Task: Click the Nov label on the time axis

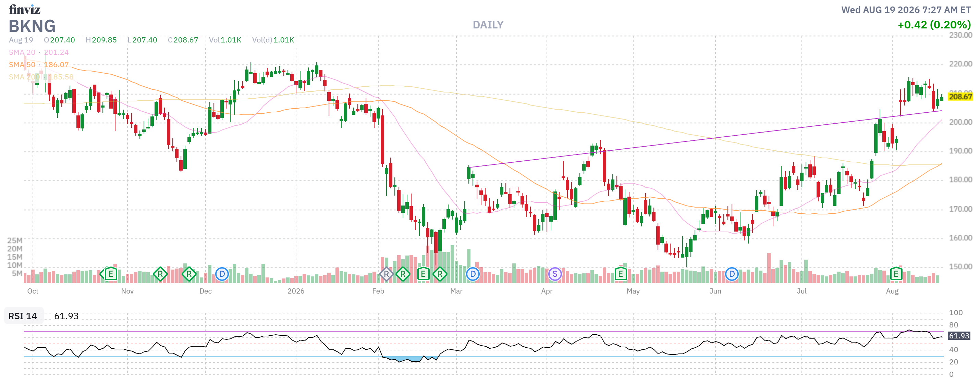Action: point(127,291)
